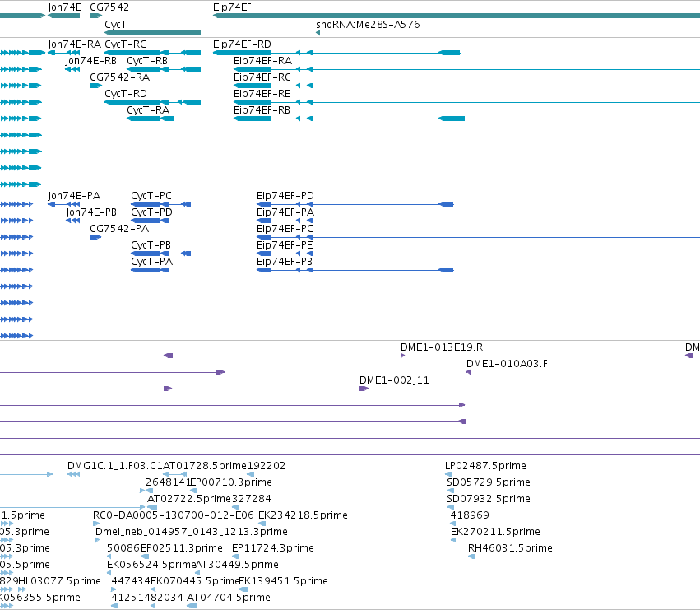Click the Jon74E gene label
The height and width of the screenshot is (610, 700).
click(65, 7)
